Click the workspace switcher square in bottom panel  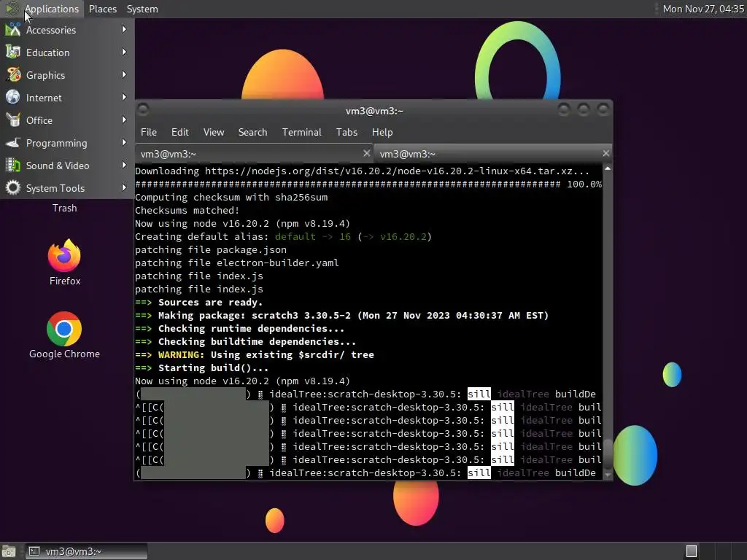tap(692, 551)
